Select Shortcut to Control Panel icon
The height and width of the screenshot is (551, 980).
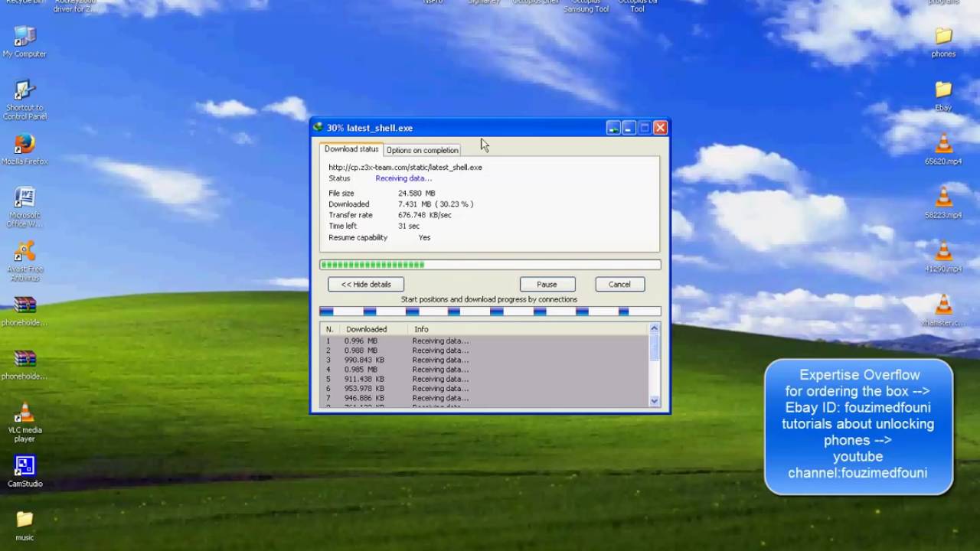coord(24,99)
